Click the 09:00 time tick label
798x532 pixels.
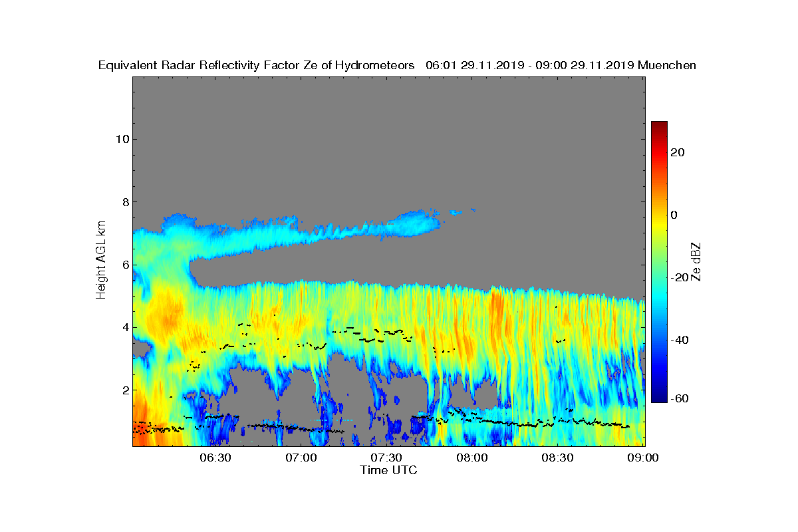click(642, 458)
